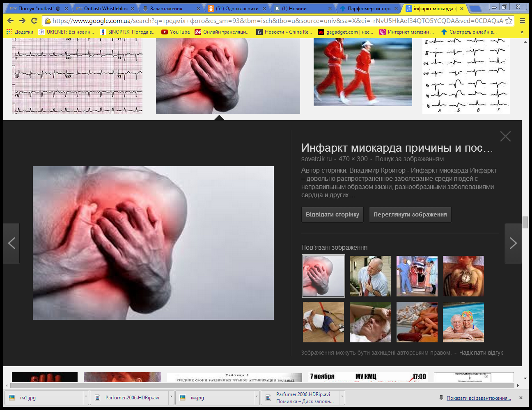
Task: Click the vertical scrollbar thumb
Action: (x=525, y=222)
